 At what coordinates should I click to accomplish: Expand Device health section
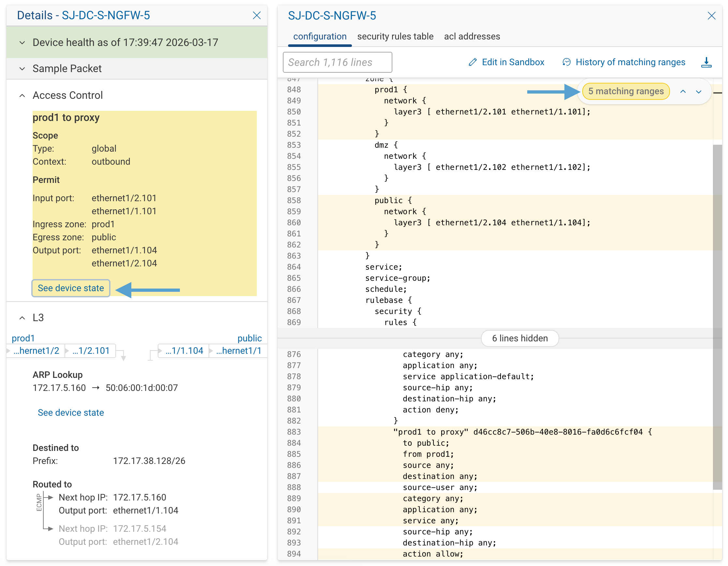pos(22,42)
